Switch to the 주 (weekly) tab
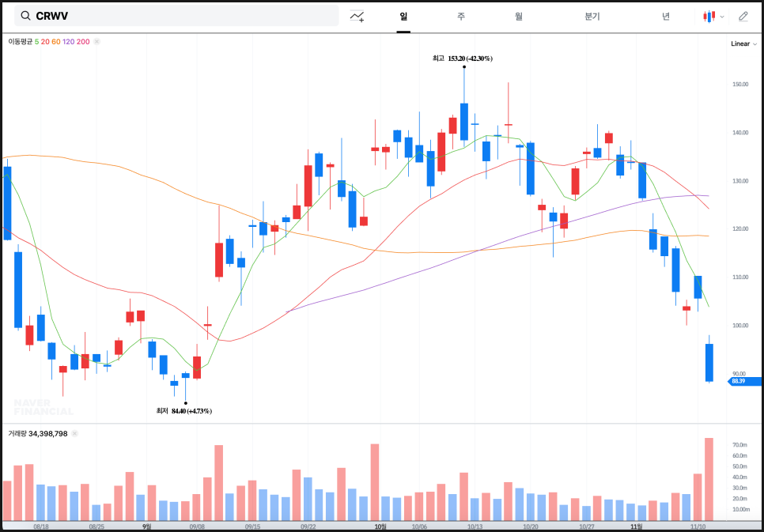 460,16
